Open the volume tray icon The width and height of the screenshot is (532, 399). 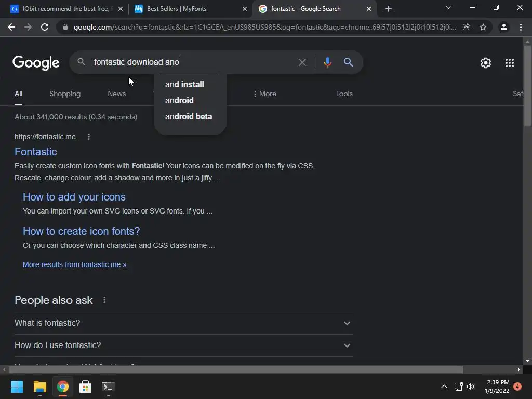point(471,387)
